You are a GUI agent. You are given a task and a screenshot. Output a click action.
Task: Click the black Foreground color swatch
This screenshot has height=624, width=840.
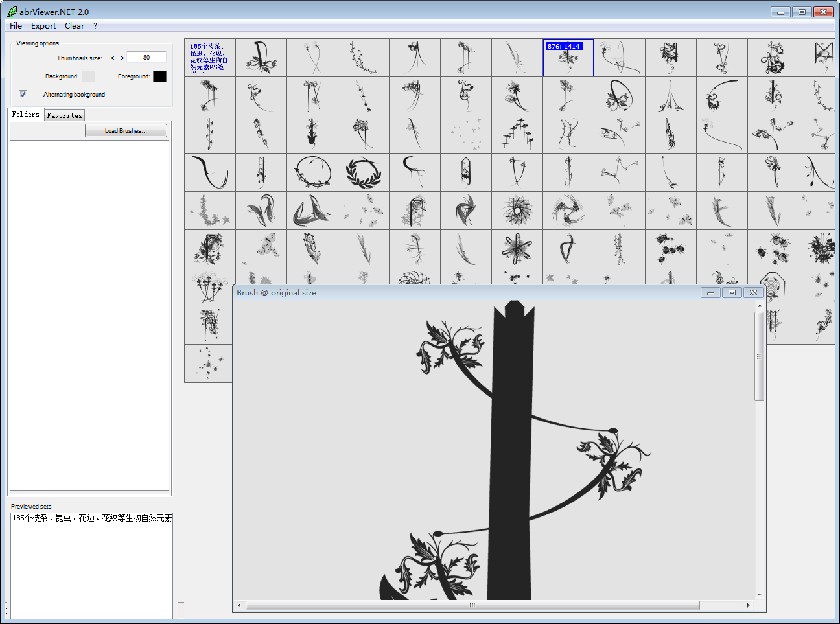[159, 76]
